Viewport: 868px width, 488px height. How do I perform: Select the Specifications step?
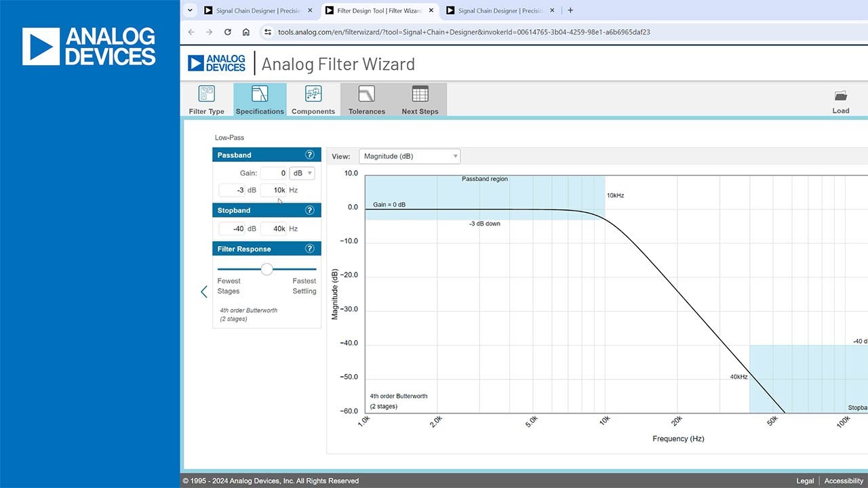(x=260, y=100)
